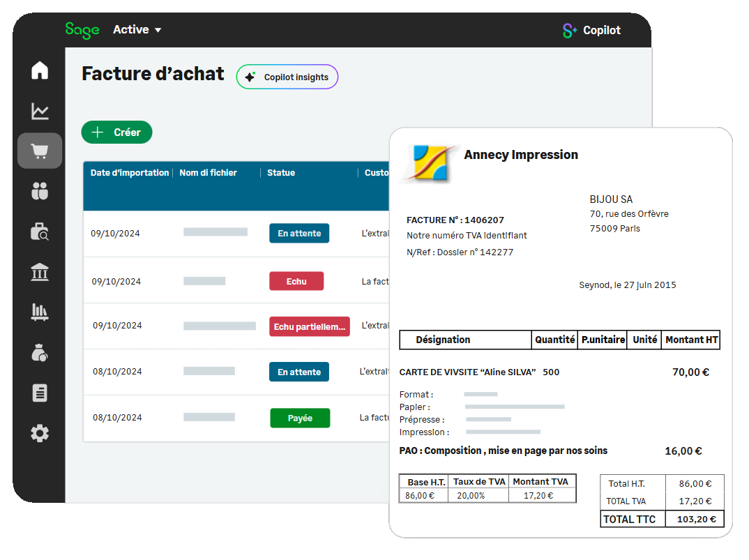Screen dimensions: 749x560
Task: Click the Annecy Impression logo on invoice
Action: click(428, 164)
